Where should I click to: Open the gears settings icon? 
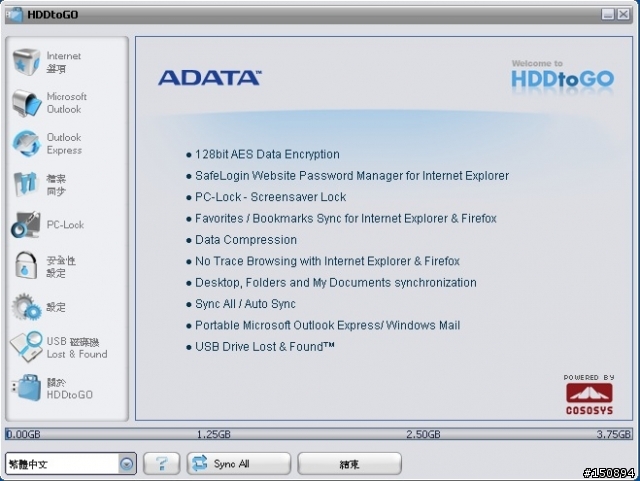coord(27,306)
